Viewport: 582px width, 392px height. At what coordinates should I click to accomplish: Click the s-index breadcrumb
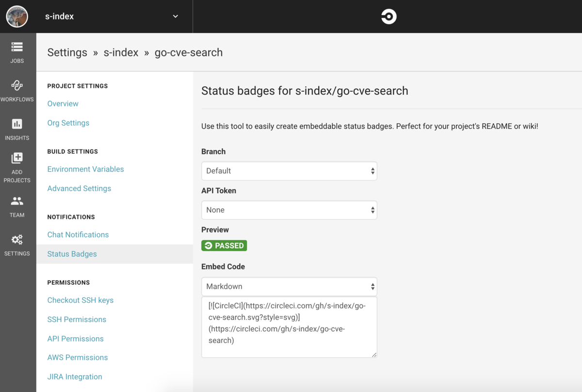[x=121, y=52]
